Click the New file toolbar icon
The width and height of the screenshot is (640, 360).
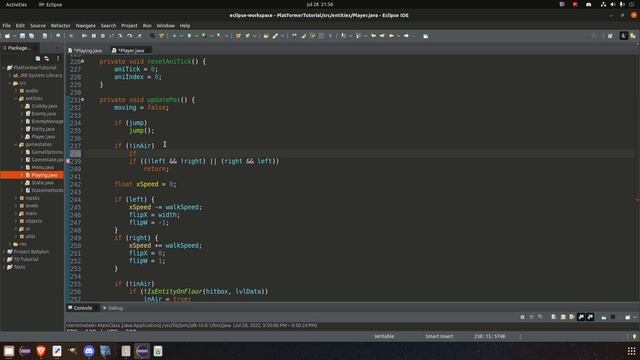click(x=7, y=36)
